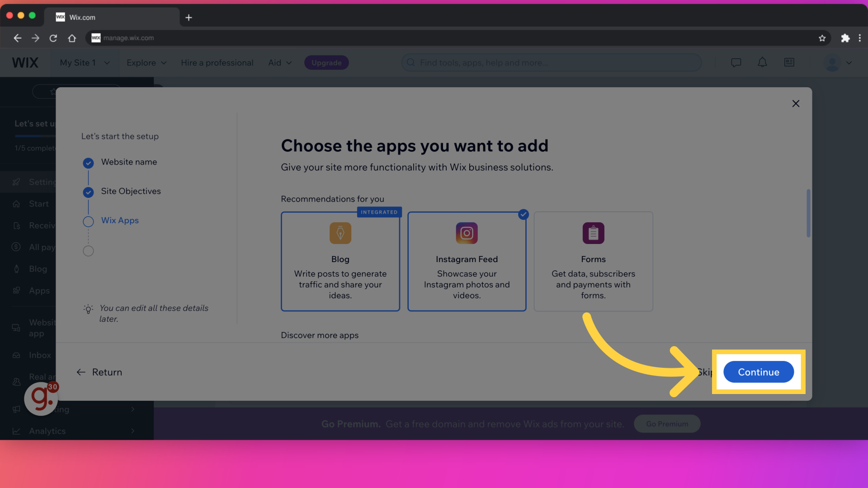The height and width of the screenshot is (488, 868).
Task: Click the dialog's vertical scrollbar
Action: tap(808, 213)
